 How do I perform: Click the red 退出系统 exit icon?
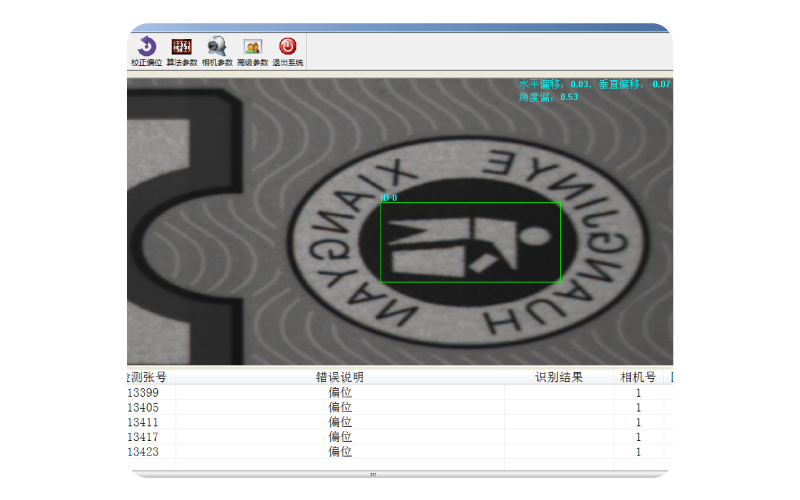tap(287, 47)
